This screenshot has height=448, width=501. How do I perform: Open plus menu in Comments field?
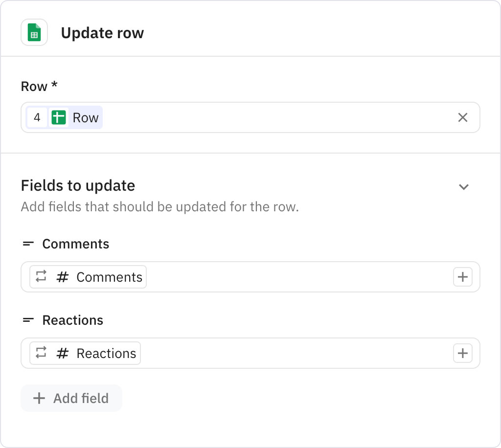[x=462, y=277]
